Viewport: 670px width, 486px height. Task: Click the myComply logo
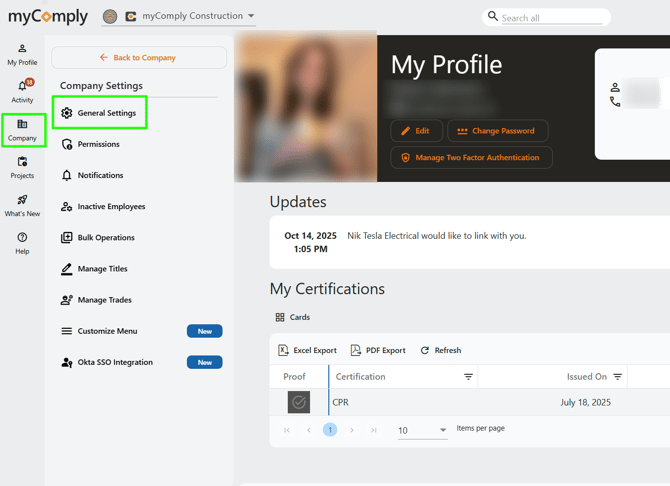pos(48,16)
